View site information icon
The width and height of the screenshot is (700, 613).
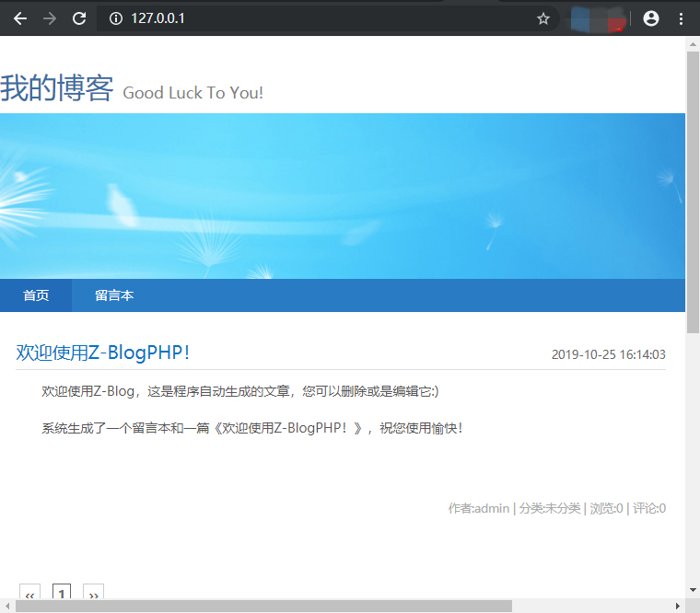(x=116, y=18)
